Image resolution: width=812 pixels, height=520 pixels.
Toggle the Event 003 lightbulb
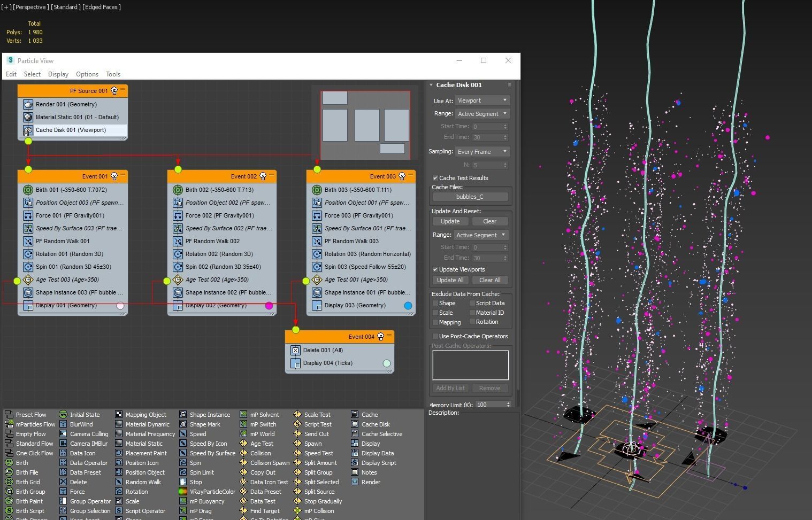[402, 176]
